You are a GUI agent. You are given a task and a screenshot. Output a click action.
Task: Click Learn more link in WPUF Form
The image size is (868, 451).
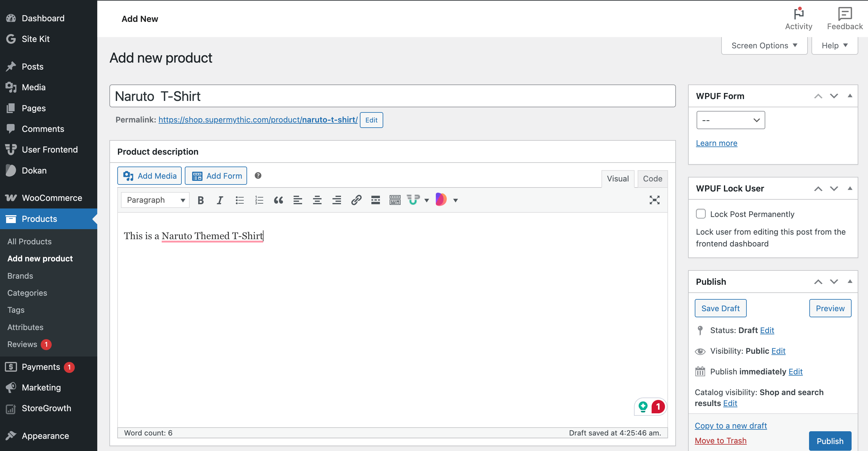click(x=716, y=143)
